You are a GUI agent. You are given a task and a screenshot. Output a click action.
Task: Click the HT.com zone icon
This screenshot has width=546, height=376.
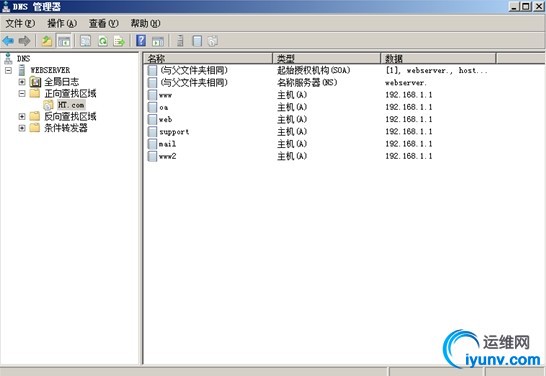pyautogui.click(x=48, y=105)
